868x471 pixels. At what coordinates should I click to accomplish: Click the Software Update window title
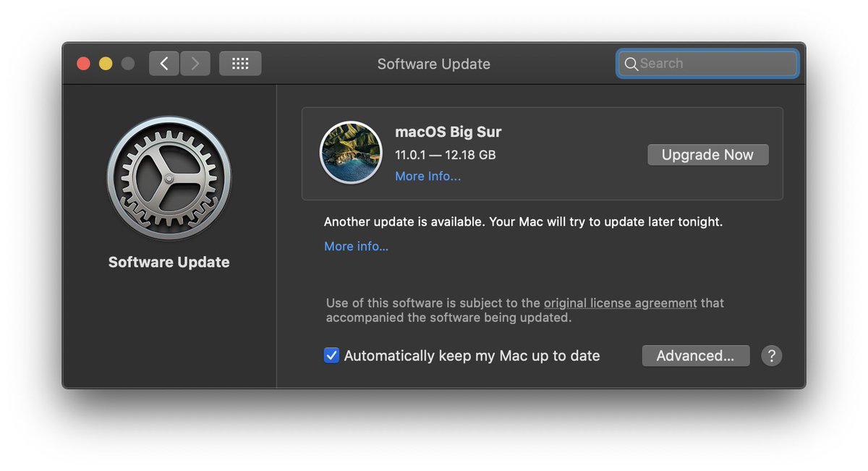(x=434, y=64)
